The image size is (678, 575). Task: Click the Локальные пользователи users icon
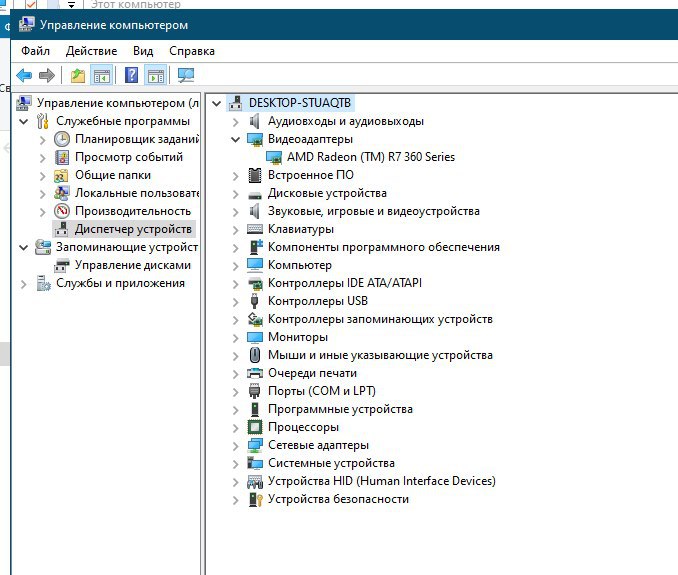pos(62,193)
